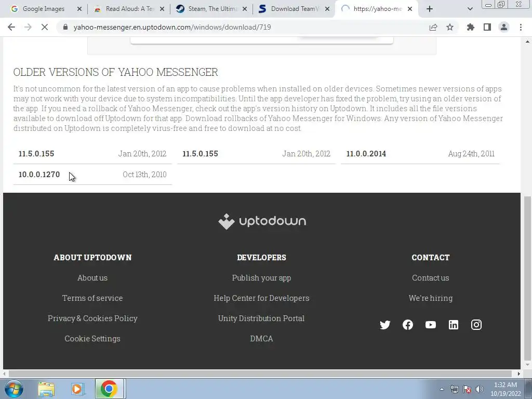Open Windows Media Player from taskbar
Viewport: 532px width, 399px height.
click(x=77, y=389)
